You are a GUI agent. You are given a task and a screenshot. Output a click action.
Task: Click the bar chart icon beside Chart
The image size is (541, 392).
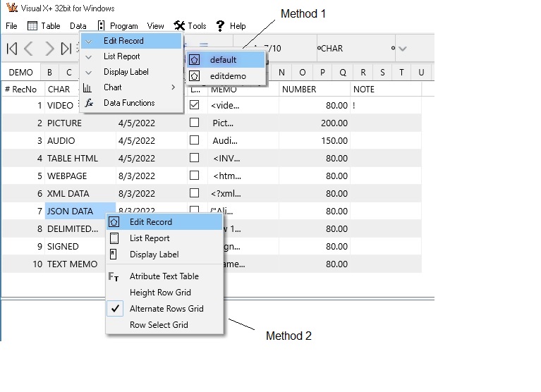coord(87,88)
